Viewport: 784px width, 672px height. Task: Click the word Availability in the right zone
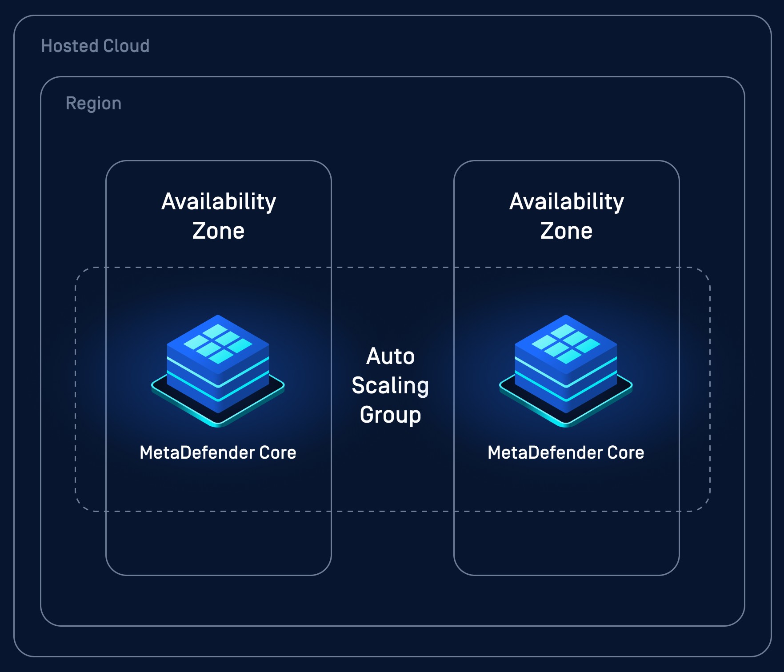[x=567, y=202]
